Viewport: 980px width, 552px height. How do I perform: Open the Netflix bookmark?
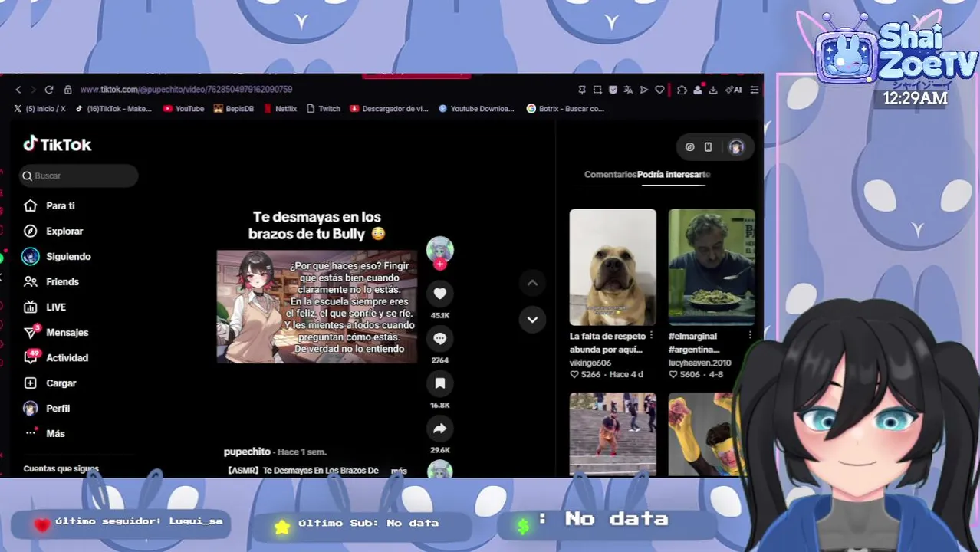pyautogui.click(x=280, y=109)
